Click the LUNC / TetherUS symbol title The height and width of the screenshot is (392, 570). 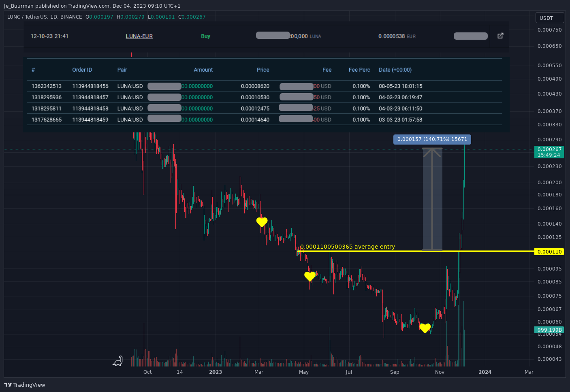[x=45, y=17]
